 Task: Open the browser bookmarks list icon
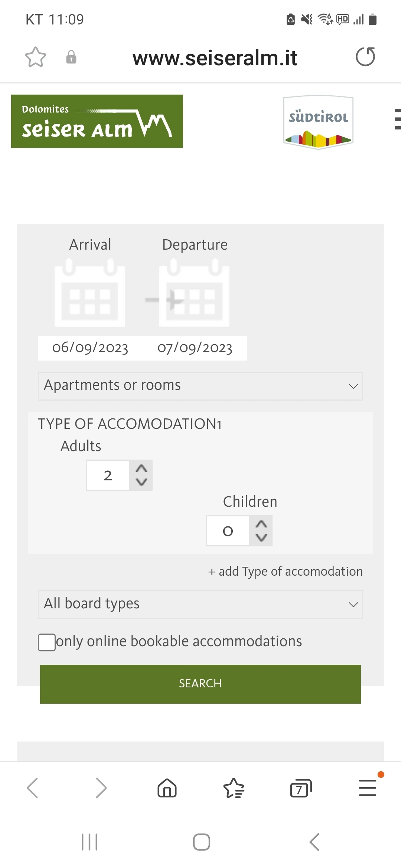coord(234,788)
